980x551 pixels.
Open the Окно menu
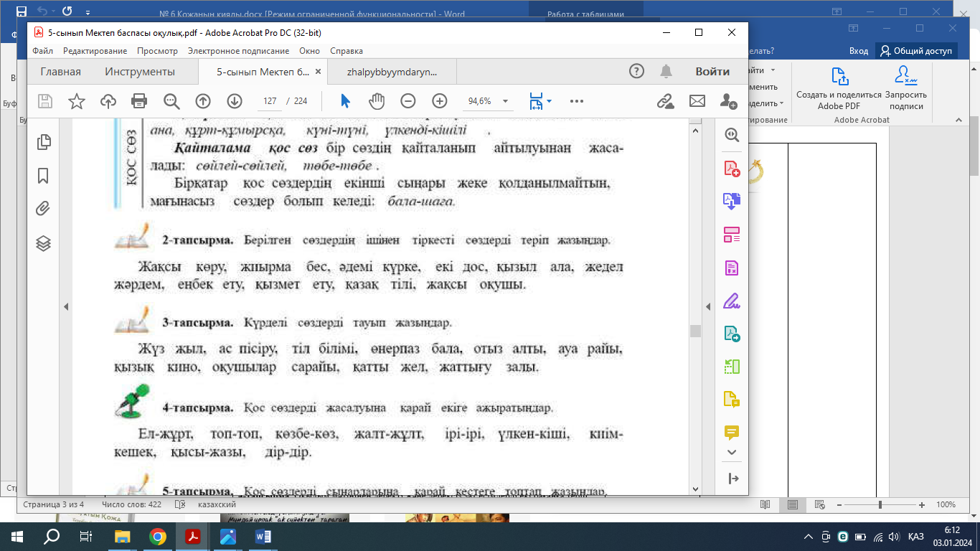pyautogui.click(x=309, y=51)
